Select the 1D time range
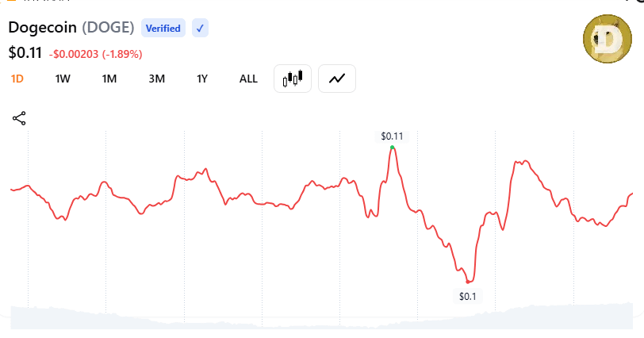Image resolution: width=644 pixels, height=338 pixels. click(17, 79)
